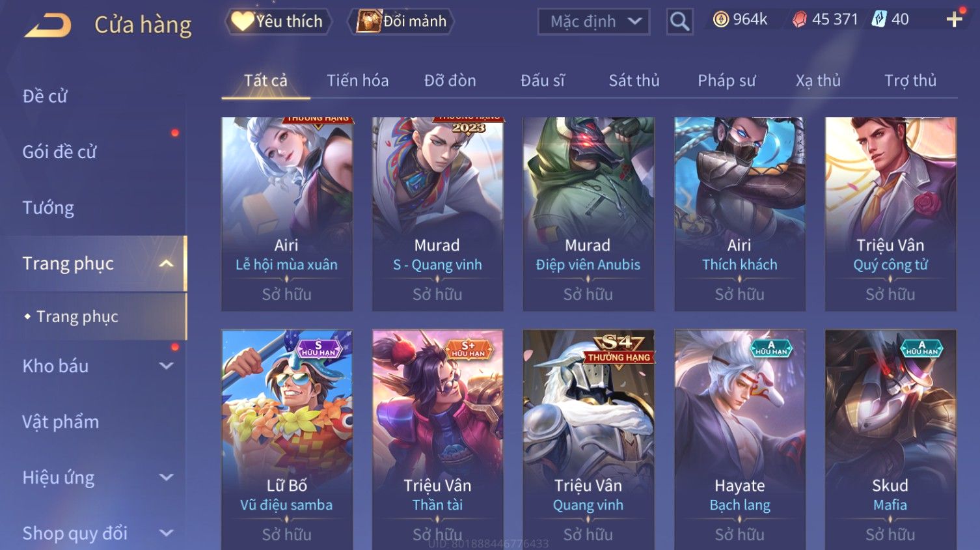This screenshot has width=980, height=550.
Task: Tap the red ruby currency icon
Action: point(799,20)
